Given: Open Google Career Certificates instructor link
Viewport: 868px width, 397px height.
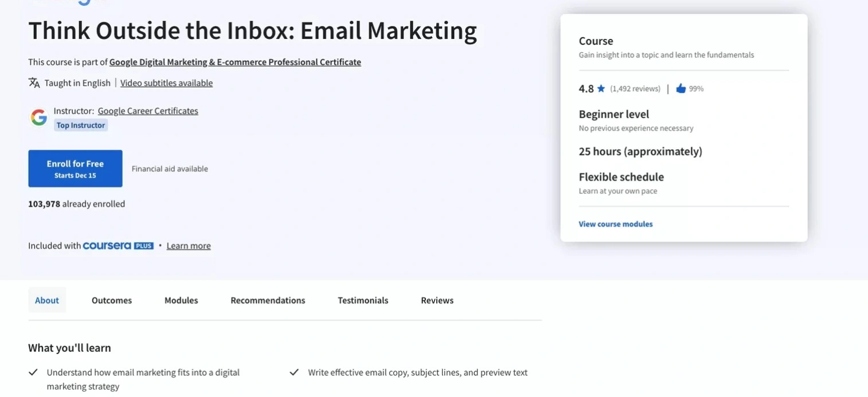Looking at the screenshot, I should (x=148, y=111).
